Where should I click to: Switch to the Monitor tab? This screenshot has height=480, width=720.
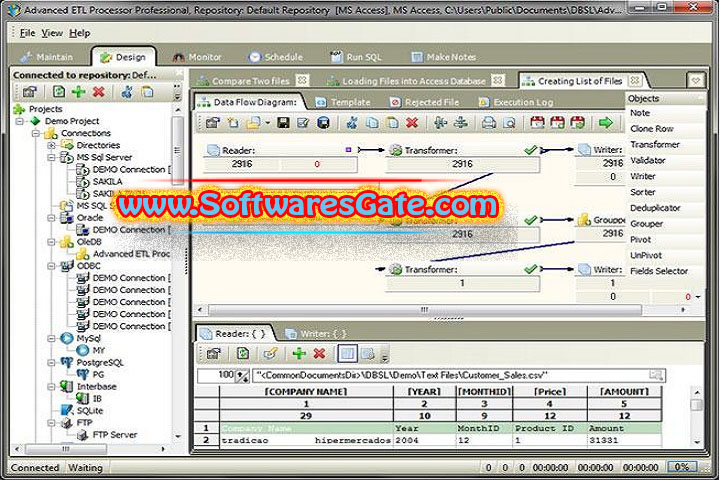(197, 57)
